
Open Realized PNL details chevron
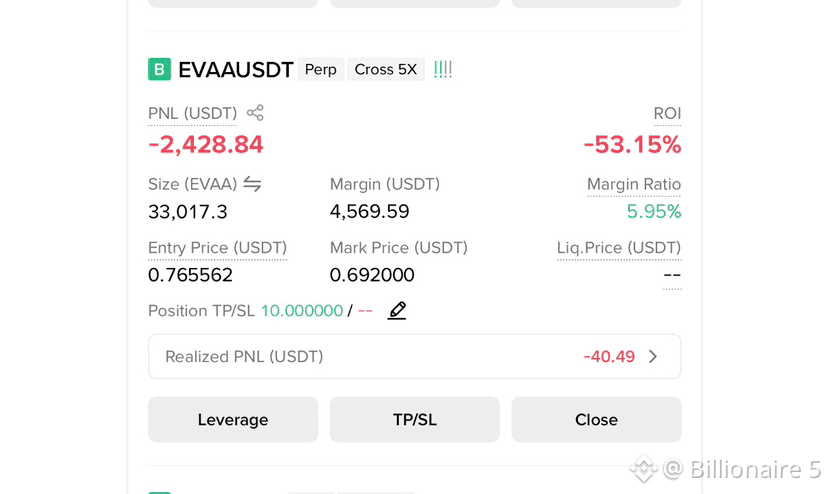click(653, 356)
